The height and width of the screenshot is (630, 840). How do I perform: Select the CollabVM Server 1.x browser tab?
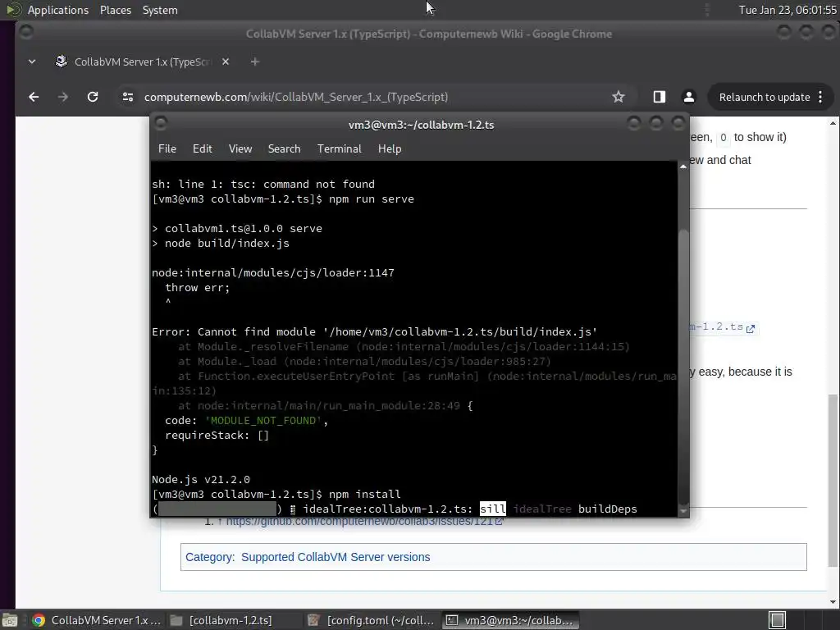tap(142, 62)
